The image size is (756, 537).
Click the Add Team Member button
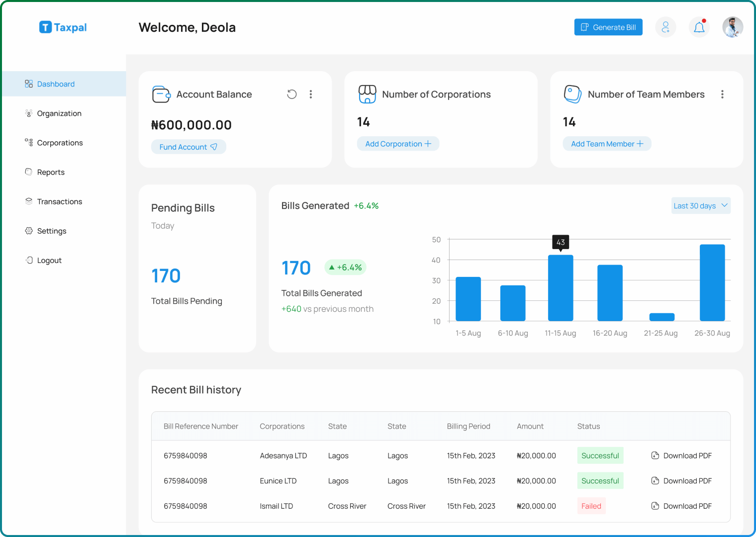(x=607, y=144)
